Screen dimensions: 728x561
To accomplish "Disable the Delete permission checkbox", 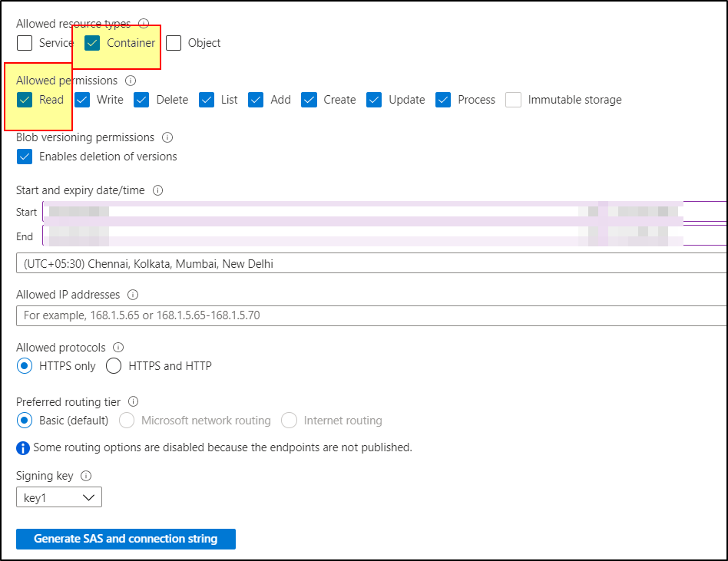I will click(x=141, y=100).
